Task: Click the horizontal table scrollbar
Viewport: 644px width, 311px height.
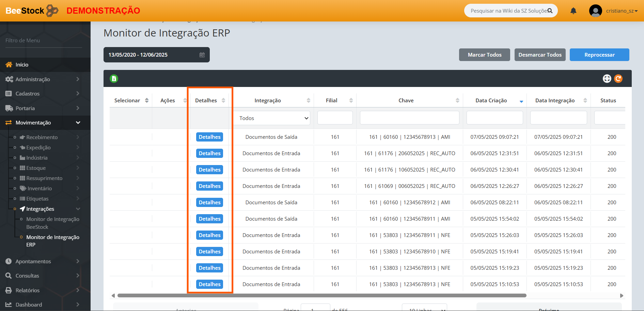Action: tap(321, 296)
